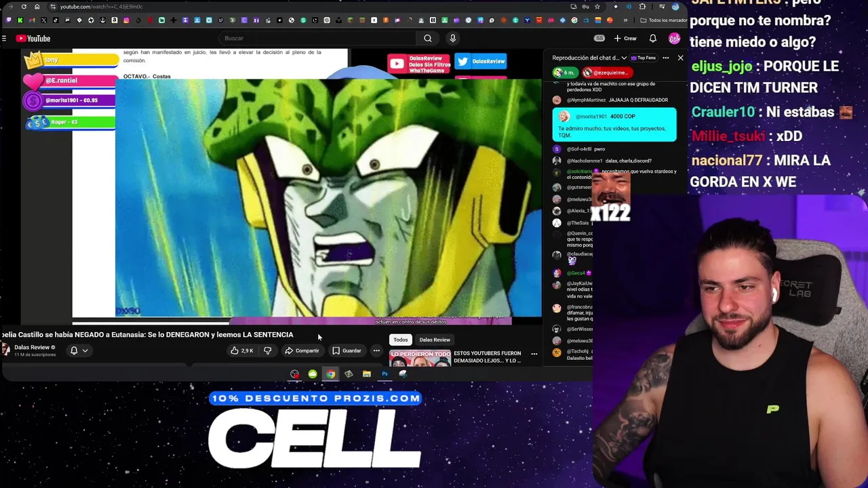The width and height of the screenshot is (868, 488).
Task: Open the green cloud taskbar app
Action: pos(313,374)
